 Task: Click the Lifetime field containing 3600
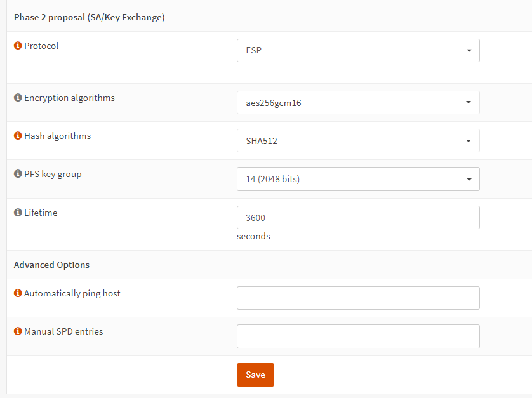(358, 217)
